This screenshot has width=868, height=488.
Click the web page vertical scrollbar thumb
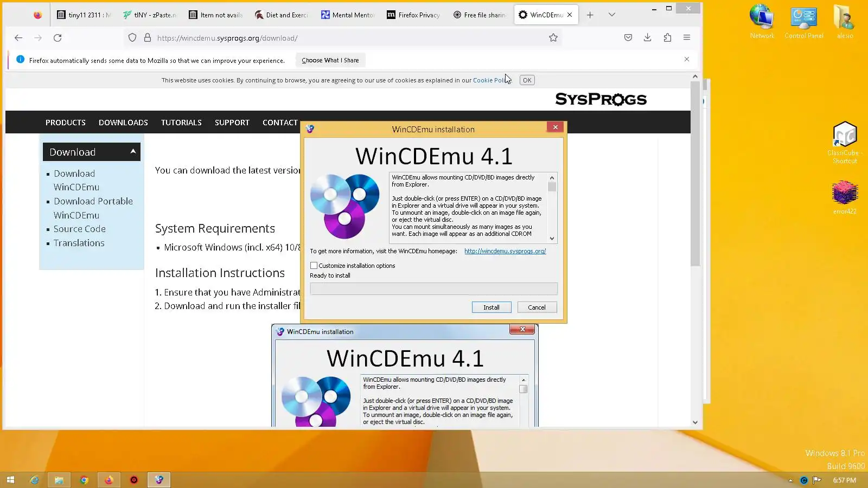click(x=695, y=174)
